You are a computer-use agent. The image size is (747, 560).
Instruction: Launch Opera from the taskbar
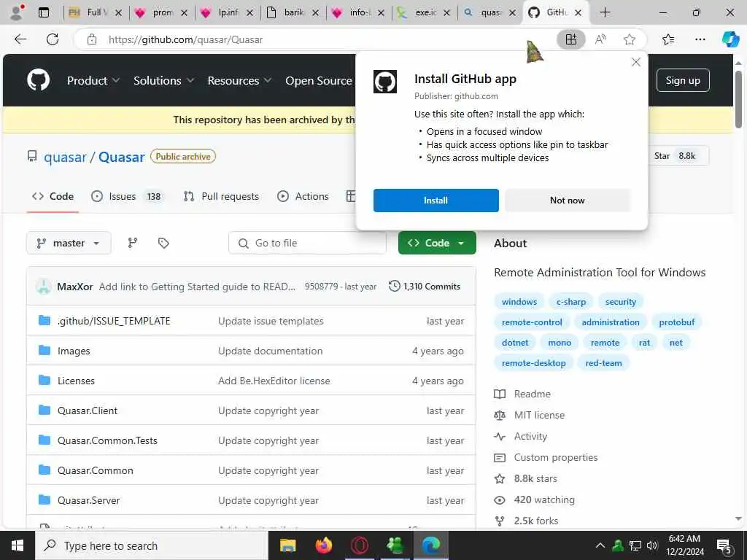tap(360, 545)
